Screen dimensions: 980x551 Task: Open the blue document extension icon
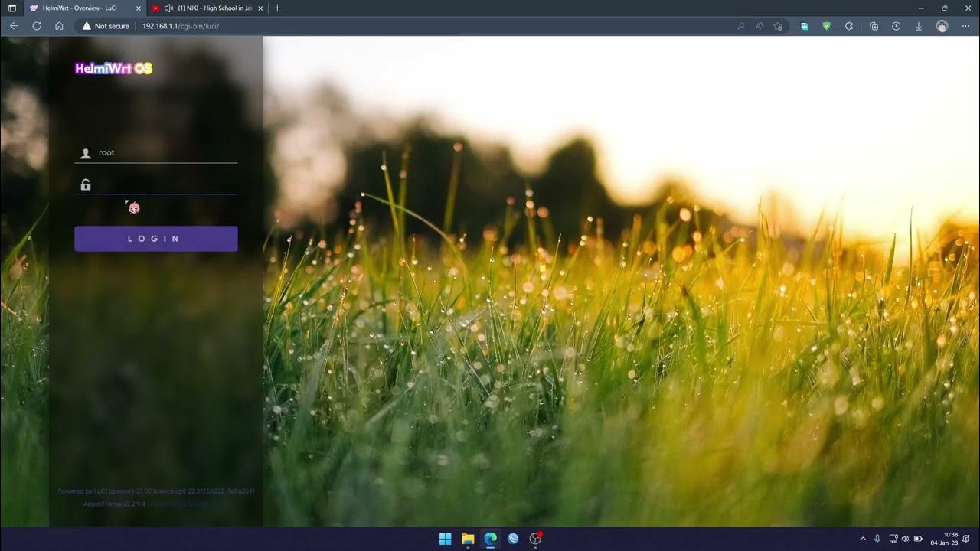point(804,26)
